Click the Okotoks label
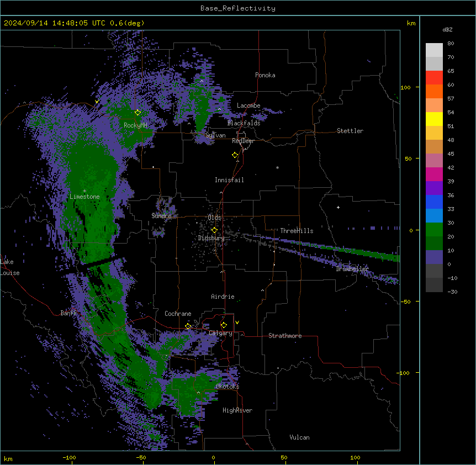 coord(228,387)
